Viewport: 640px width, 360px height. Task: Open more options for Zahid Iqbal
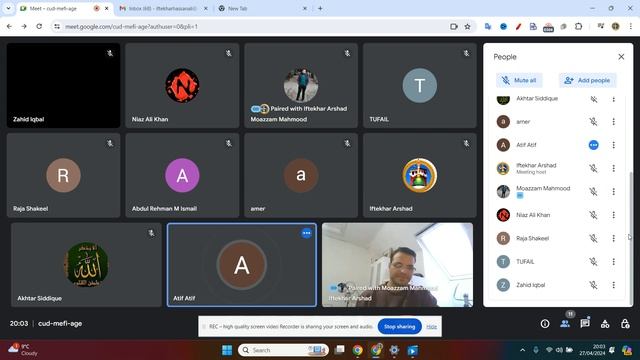coord(613,285)
